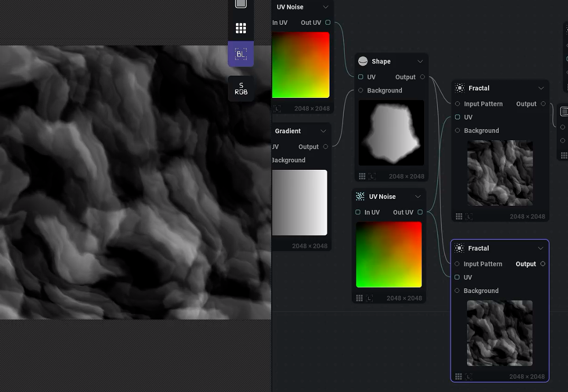The width and height of the screenshot is (568, 392).
Task: Click the Gradient node title
Action: 288,131
